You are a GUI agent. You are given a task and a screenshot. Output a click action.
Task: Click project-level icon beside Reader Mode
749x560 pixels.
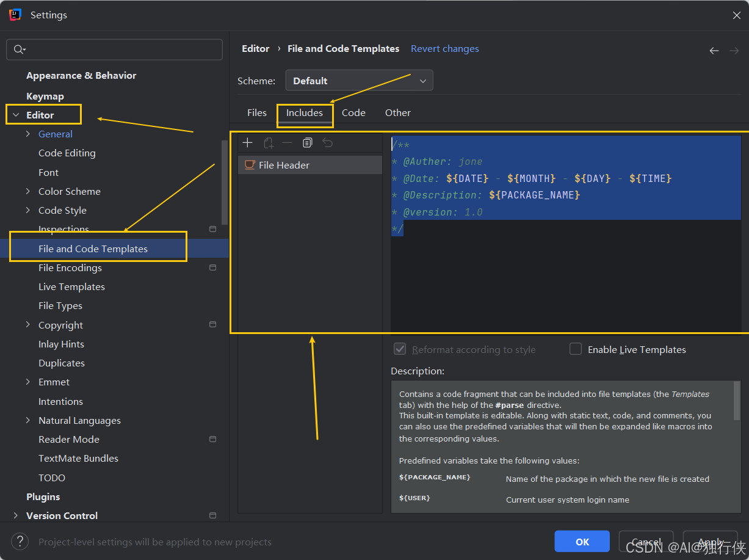(x=212, y=439)
